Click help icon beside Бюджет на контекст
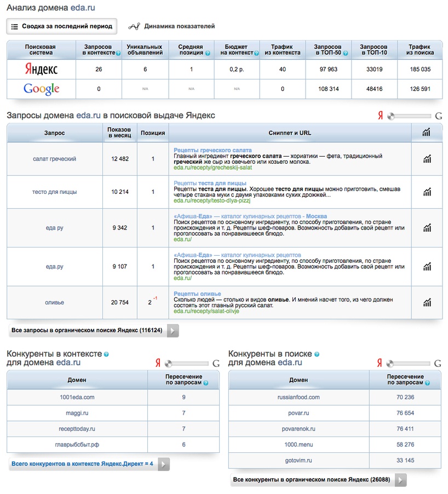The height and width of the screenshot is (494, 448). (x=256, y=54)
